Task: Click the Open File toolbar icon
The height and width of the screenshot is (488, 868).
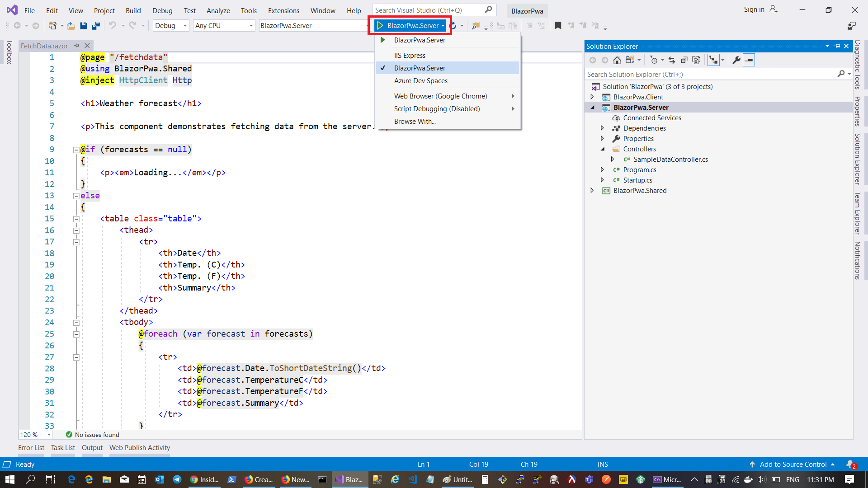Action: [71, 26]
